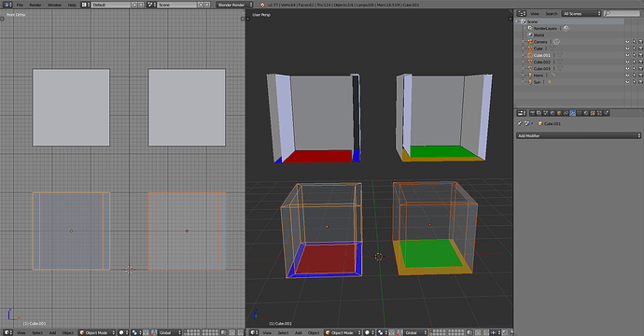Open the Texture properties tab icon
This screenshot has height=336, width=644.
(593, 113)
